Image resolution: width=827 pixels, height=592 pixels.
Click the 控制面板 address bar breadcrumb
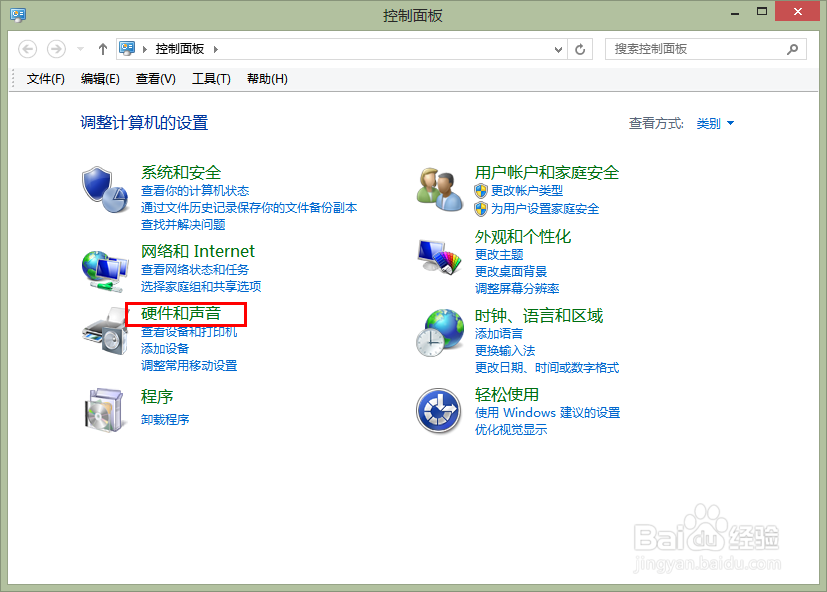coord(179,49)
